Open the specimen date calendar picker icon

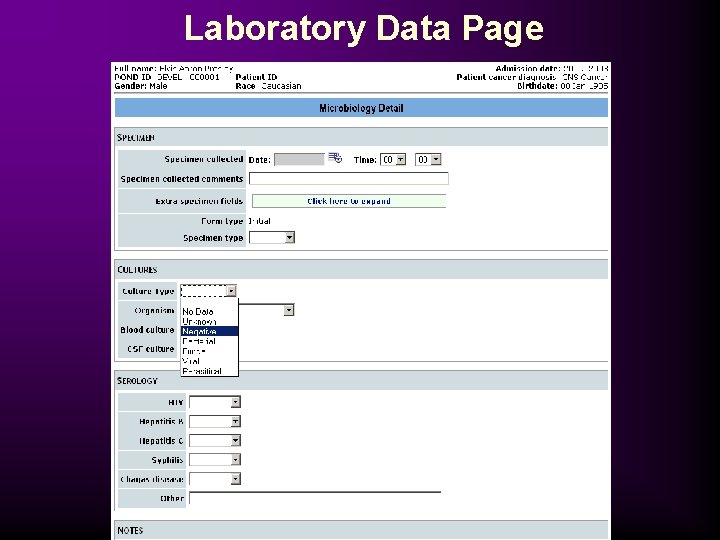point(335,158)
